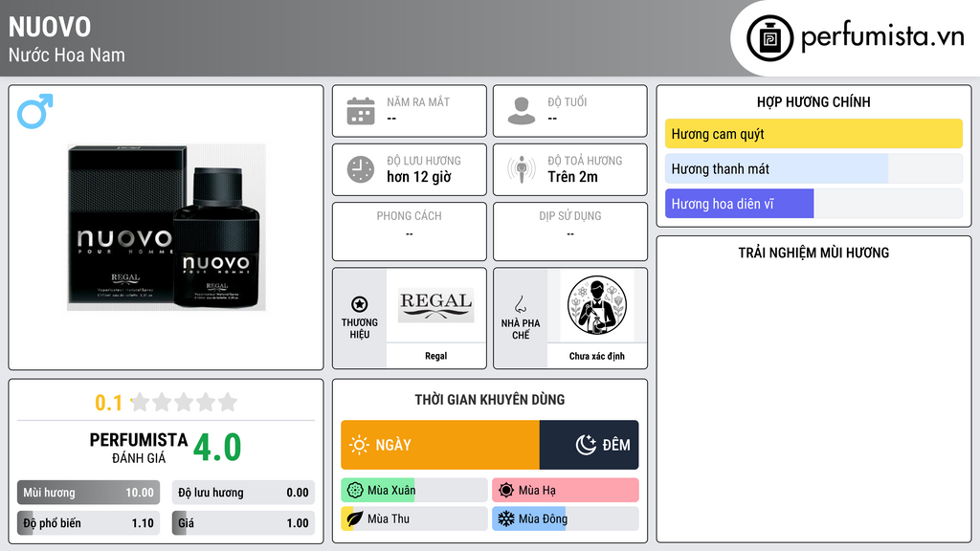
Task: Click the sun icon in Ngày bar
Action: 359,445
